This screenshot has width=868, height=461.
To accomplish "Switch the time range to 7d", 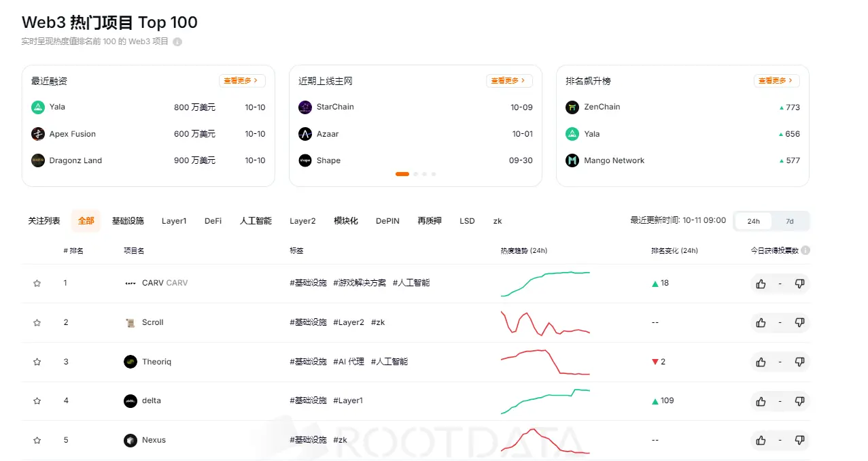I will 790,221.
